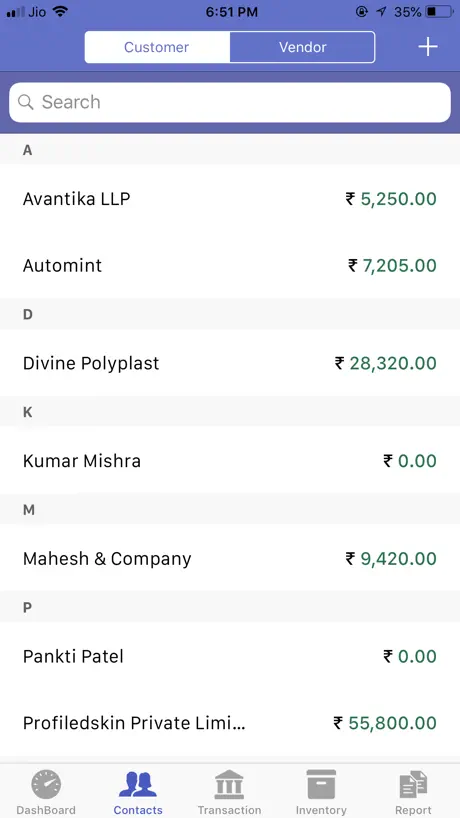The width and height of the screenshot is (460, 818).
Task: Click into the Search field
Action: point(230,102)
